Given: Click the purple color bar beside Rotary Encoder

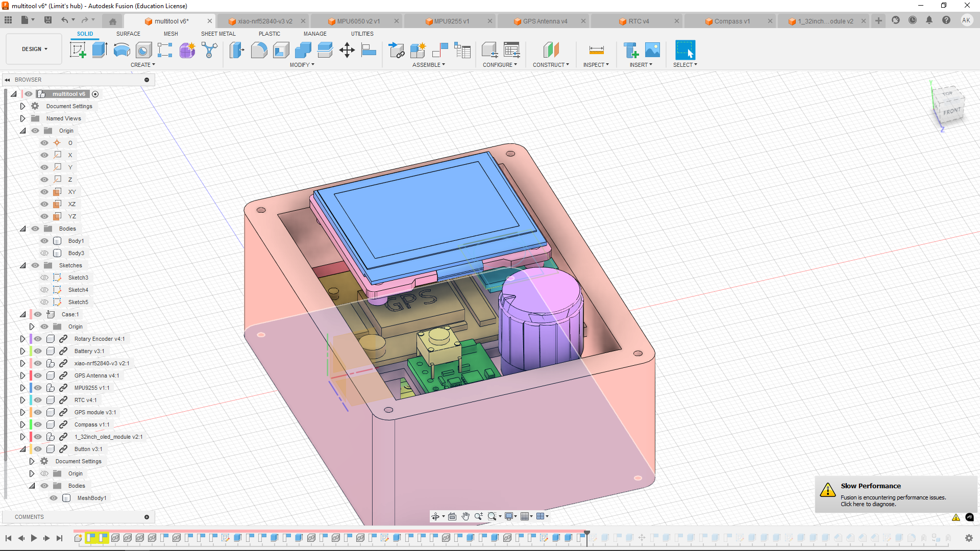Looking at the screenshot, I should (31, 339).
